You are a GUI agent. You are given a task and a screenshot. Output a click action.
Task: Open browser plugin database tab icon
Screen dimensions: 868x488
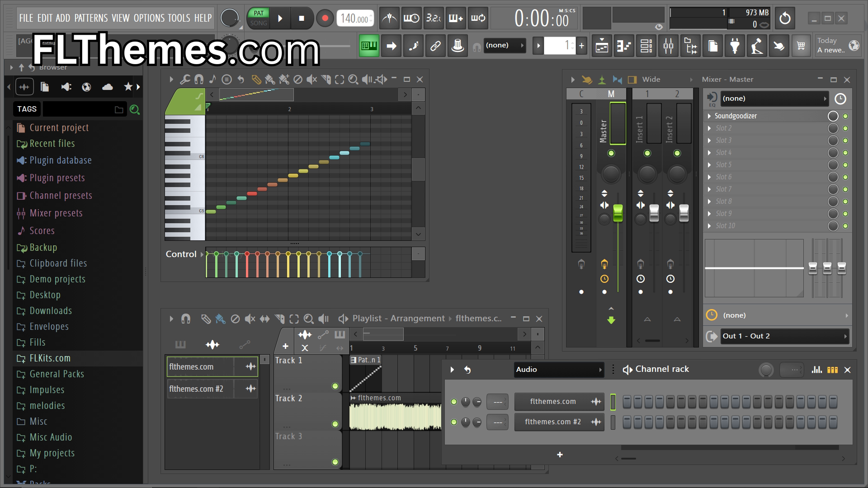pyautogui.click(x=66, y=87)
